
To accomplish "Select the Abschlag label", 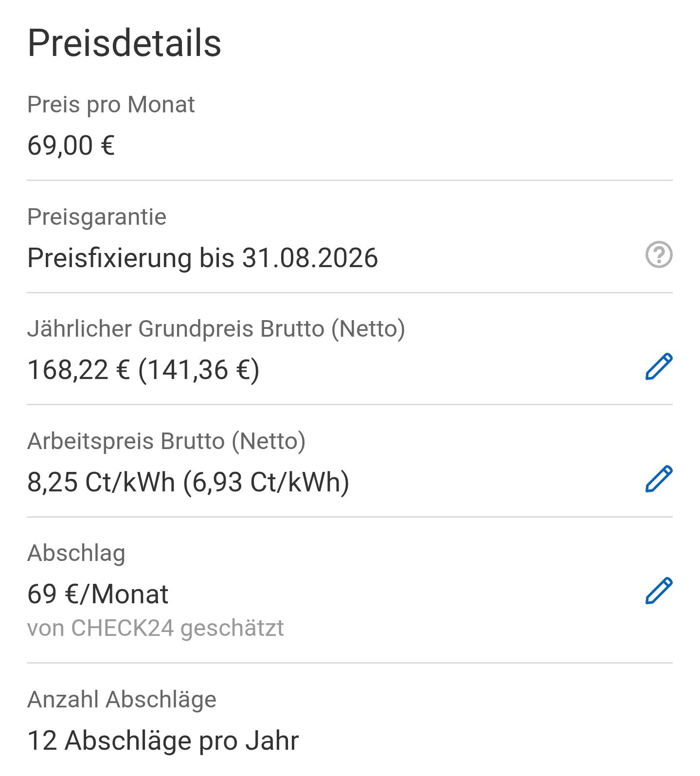I will (76, 553).
